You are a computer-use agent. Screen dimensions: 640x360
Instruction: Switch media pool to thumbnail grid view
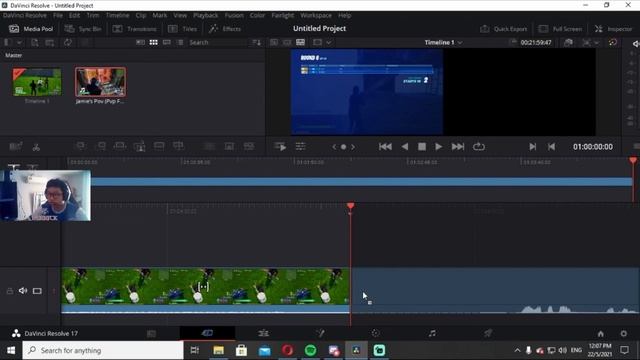click(153, 42)
